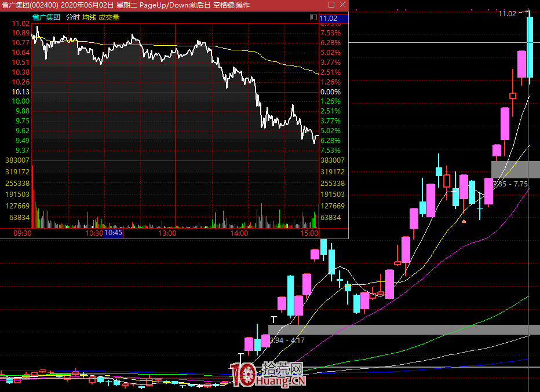Click the 0.00% label on right axis
540x392 pixels.
click(x=330, y=92)
